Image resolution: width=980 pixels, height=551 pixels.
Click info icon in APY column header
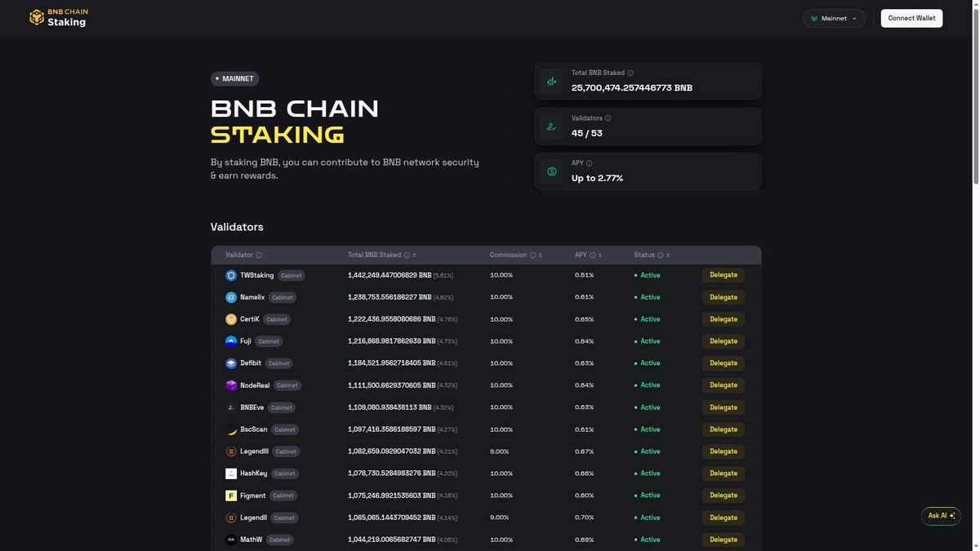coord(593,256)
